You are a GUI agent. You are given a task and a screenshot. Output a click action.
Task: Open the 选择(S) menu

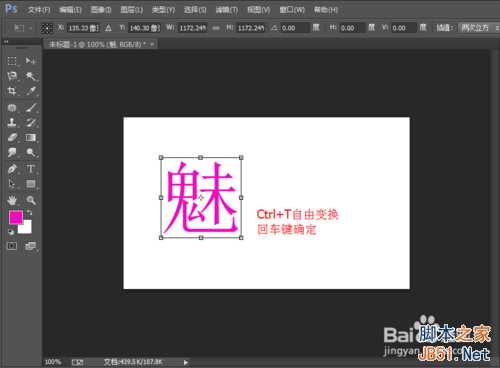coord(195,10)
